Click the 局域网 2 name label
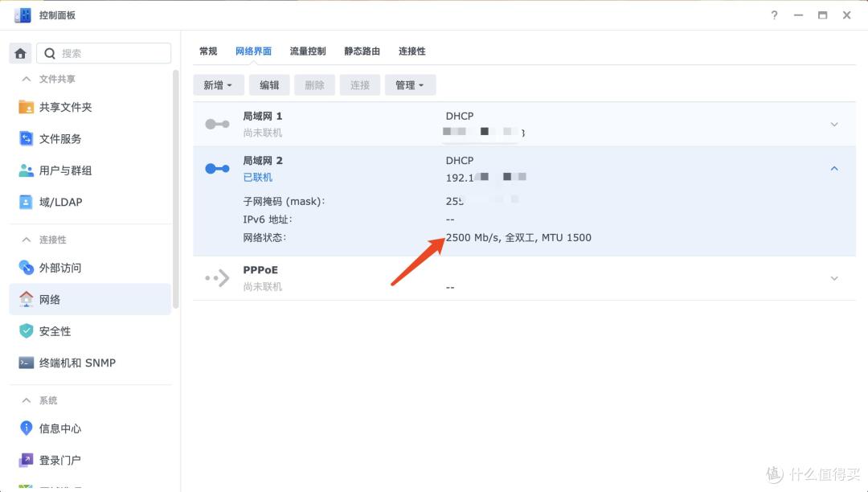Screen dimensions: 868x492 tap(262, 161)
